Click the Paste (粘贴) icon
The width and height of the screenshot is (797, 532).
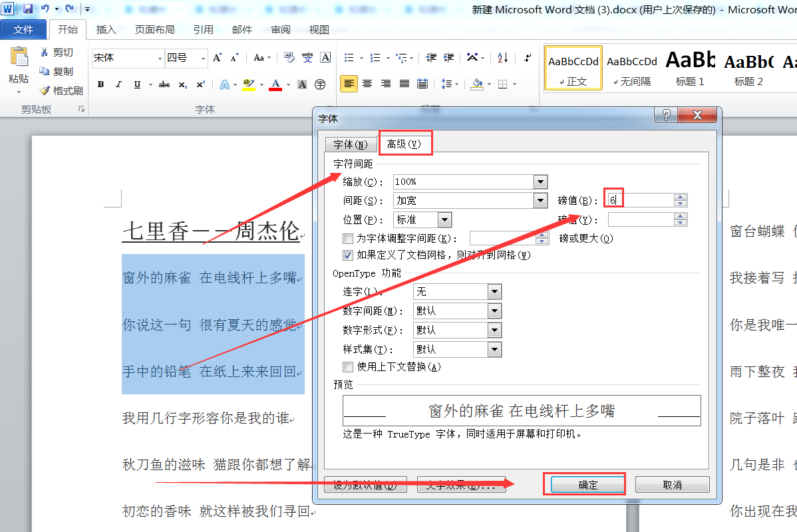coord(19,57)
